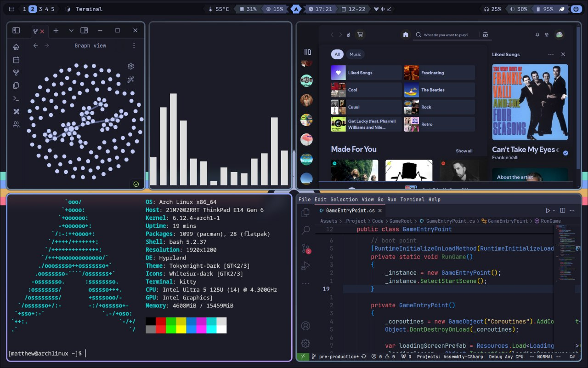Switch to workspace 5 in the top bar

tap(52, 9)
